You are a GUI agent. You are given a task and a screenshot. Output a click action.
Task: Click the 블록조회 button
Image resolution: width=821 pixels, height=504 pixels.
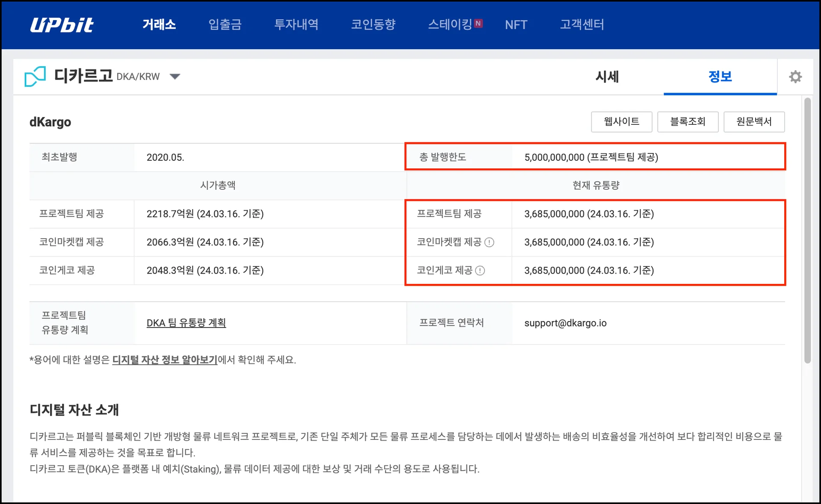pos(688,122)
